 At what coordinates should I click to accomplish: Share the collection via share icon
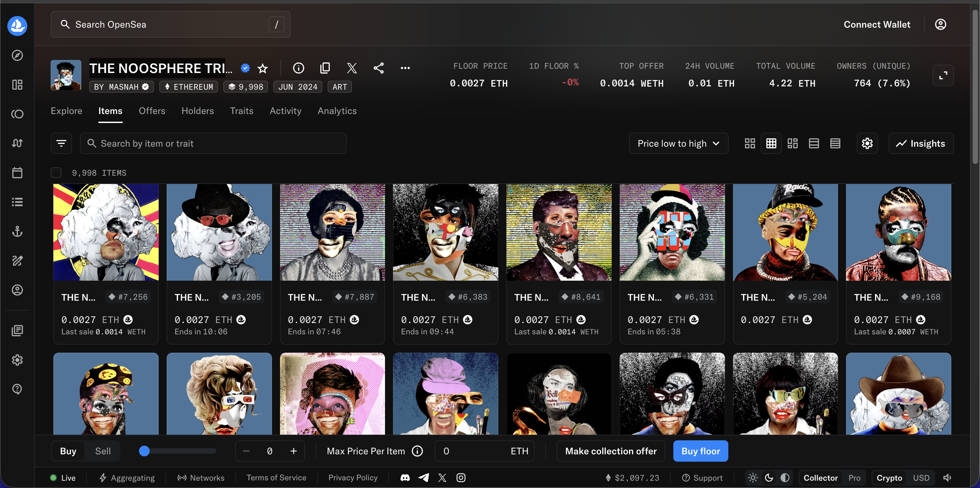[379, 68]
